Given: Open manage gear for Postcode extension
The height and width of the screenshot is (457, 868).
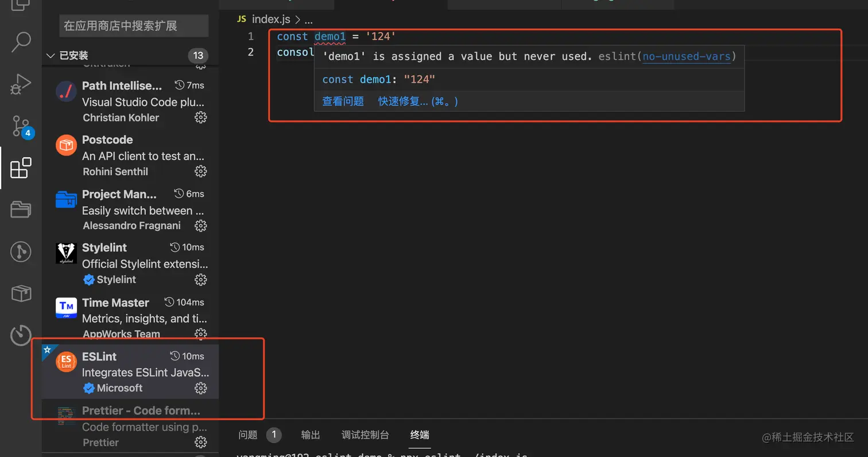Looking at the screenshot, I should tap(200, 171).
